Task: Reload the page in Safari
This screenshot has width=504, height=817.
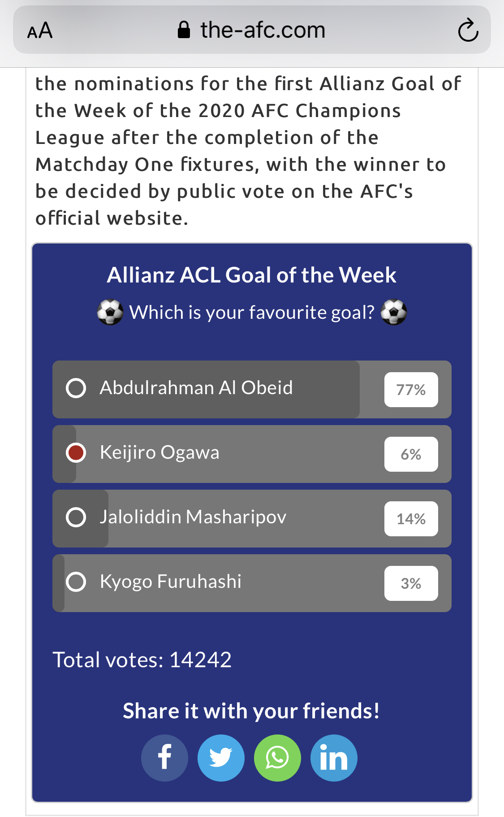Action: [x=468, y=30]
